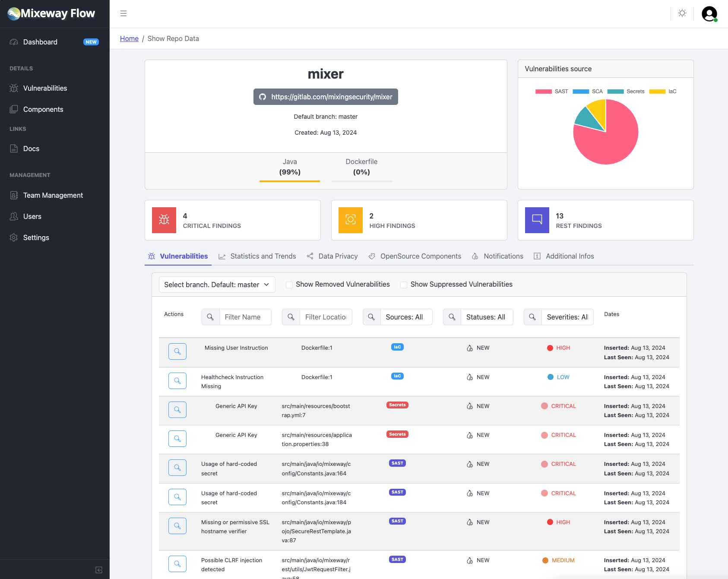Click the IaC badge on Missing User Instruction row
This screenshot has height=579, width=728.
(x=397, y=347)
